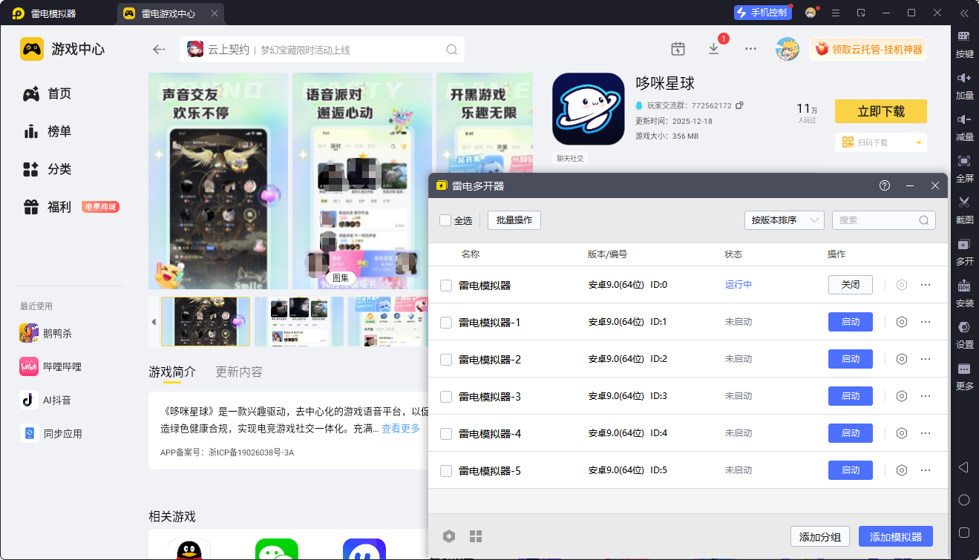
Task: Open settings gear for 雷电模拟器-2
Action: pos(902,359)
